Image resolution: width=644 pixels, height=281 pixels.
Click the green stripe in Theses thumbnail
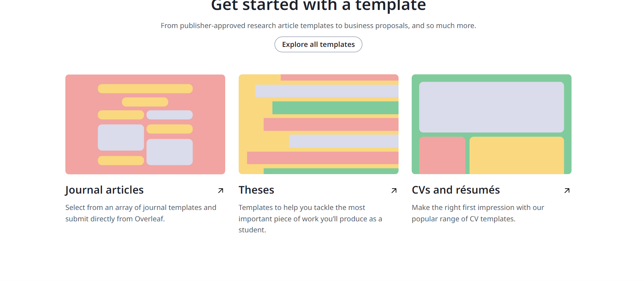(335, 108)
